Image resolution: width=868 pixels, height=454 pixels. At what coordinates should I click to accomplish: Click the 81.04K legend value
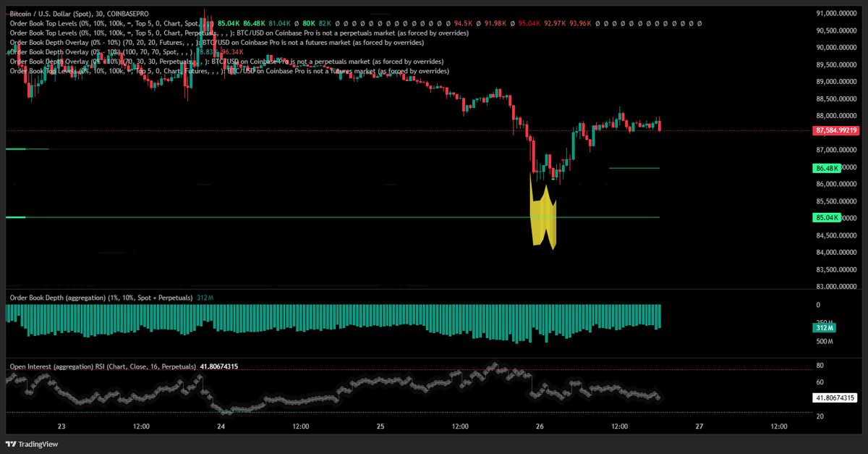(x=280, y=24)
